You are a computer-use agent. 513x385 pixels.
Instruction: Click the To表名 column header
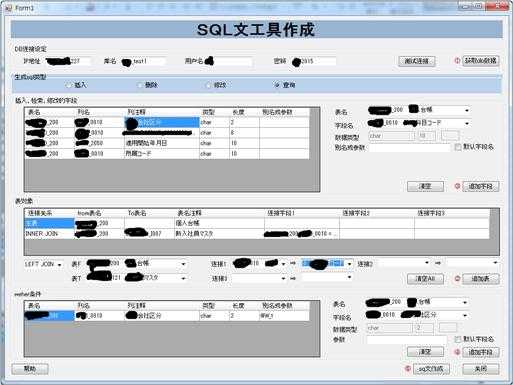click(x=149, y=213)
